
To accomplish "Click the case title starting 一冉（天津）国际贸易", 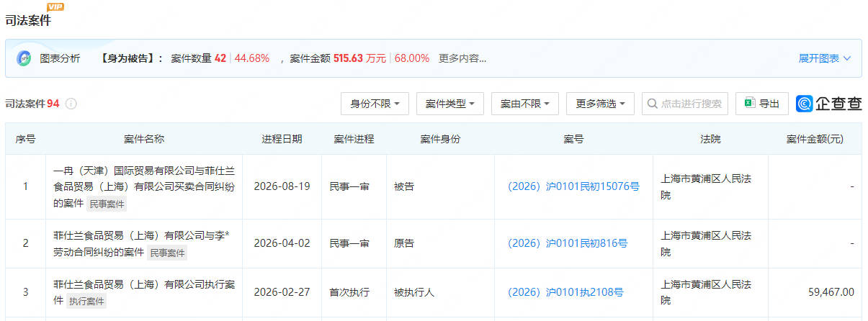I will pyautogui.click(x=143, y=187).
